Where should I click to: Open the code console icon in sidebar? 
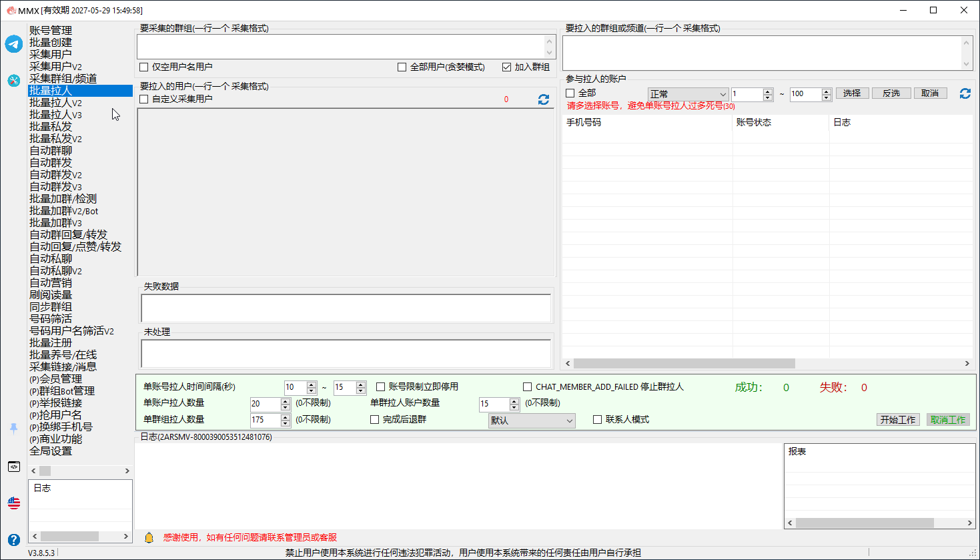pyautogui.click(x=14, y=467)
